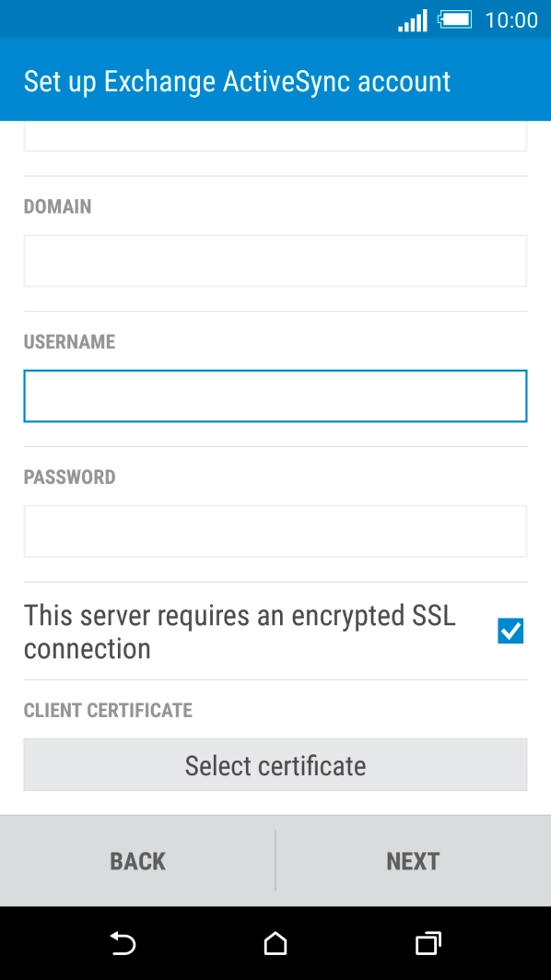The height and width of the screenshot is (980, 551).
Task: Tap the Set up Exchange ActiveSync account header
Action: click(x=235, y=81)
